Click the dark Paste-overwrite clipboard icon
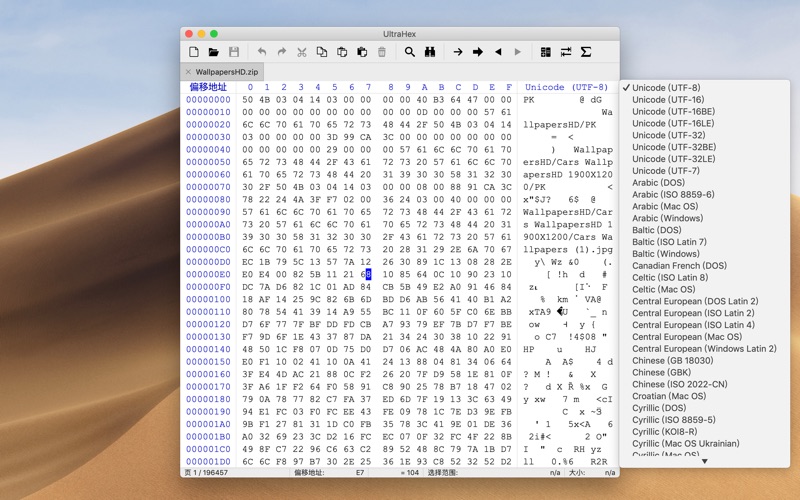800x500 pixels. [362, 52]
